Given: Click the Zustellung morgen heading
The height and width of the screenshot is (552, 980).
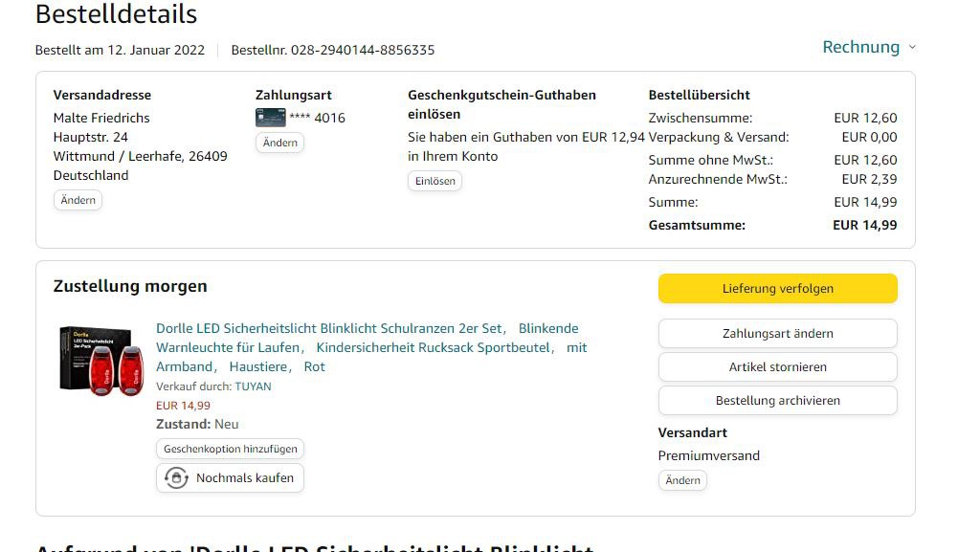Looking at the screenshot, I should pyautogui.click(x=130, y=286).
